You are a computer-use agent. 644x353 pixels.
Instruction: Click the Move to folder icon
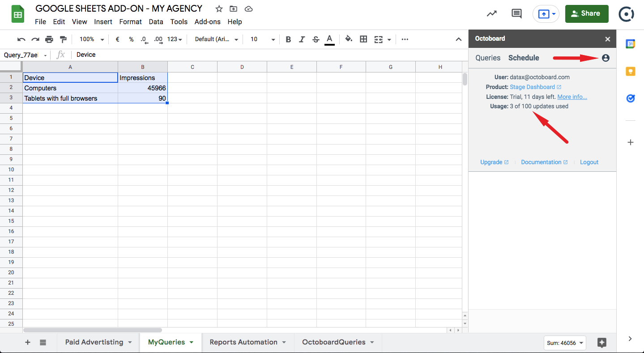233,9
